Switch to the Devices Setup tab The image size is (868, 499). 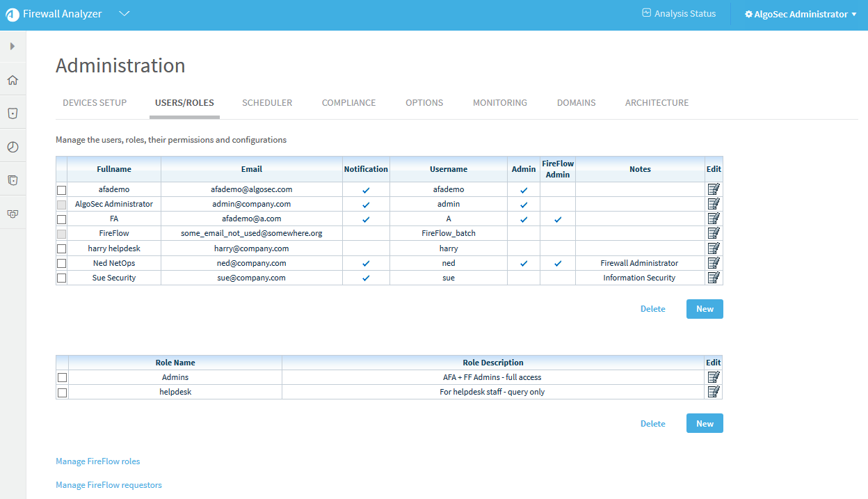(95, 102)
